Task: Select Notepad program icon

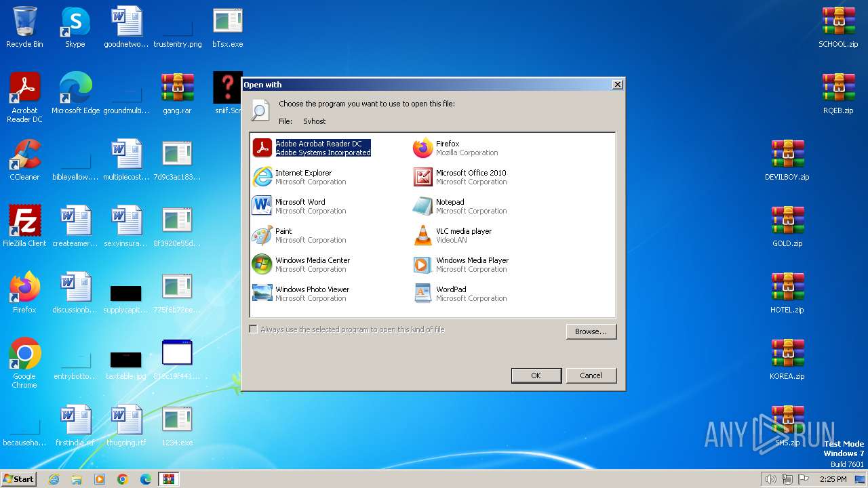Action: click(423, 206)
